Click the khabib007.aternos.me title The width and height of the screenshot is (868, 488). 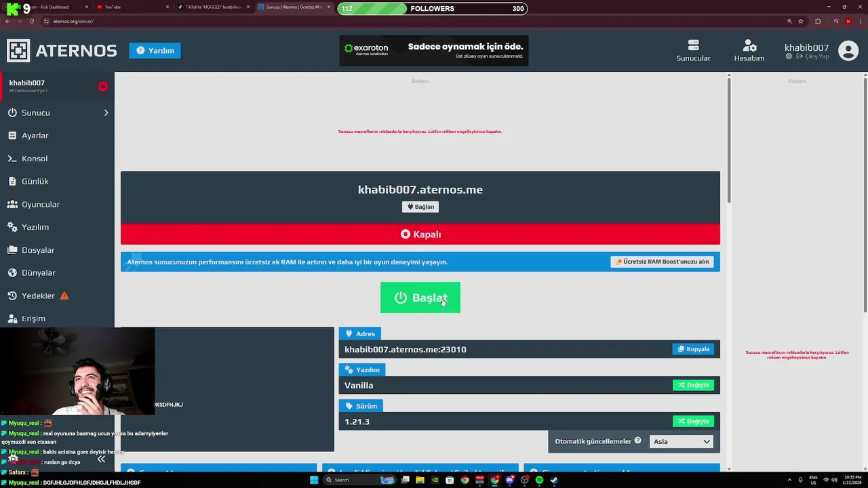point(420,190)
